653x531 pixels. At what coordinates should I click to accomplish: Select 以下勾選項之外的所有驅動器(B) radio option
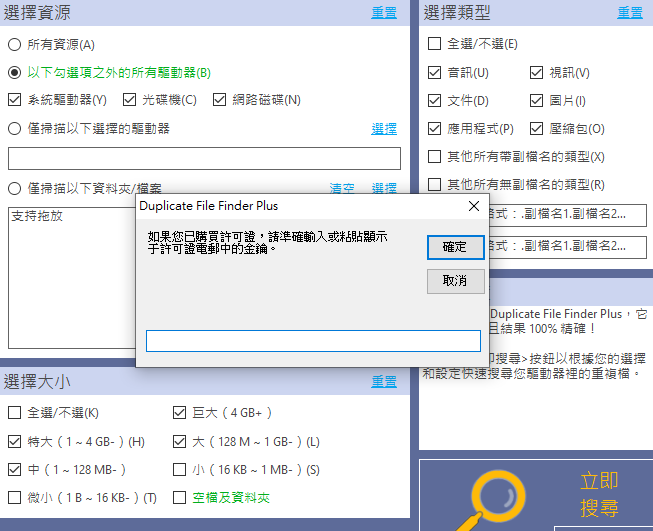[x=15, y=72]
